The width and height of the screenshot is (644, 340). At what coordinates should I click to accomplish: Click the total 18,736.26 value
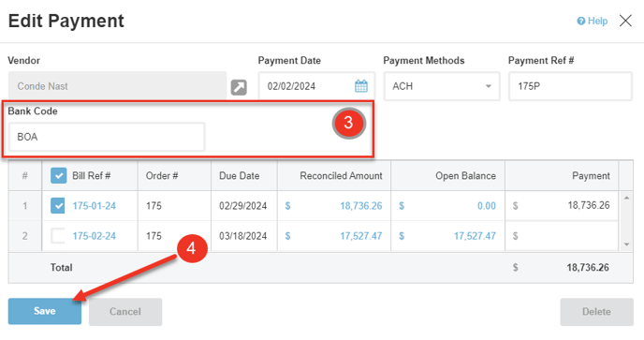[x=588, y=268]
